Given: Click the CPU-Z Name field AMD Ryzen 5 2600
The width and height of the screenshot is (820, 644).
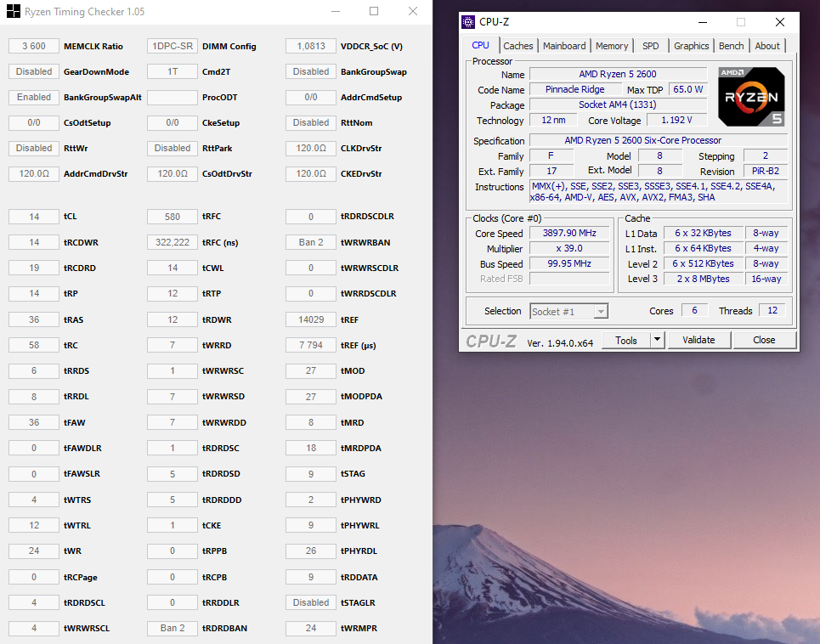Looking at the screenshot, I should (x=618, y=74).
